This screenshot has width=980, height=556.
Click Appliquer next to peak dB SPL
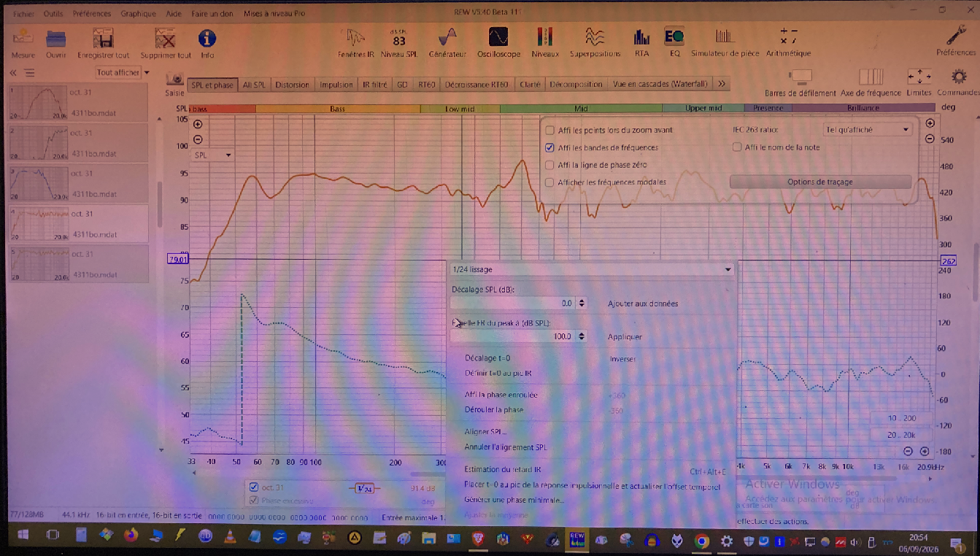(625, 337)
